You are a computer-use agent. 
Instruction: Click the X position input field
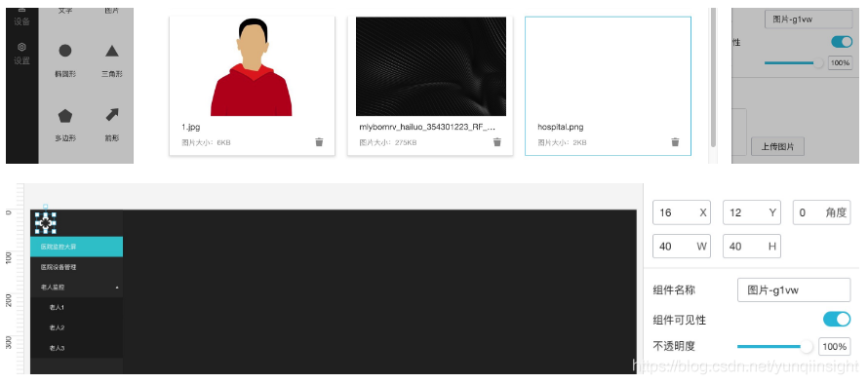[682, 212]
